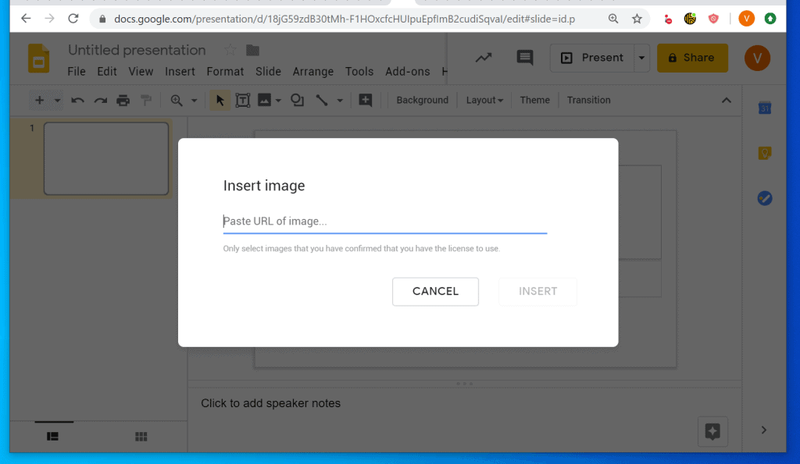Click CANCEL in Insert image dialog
Image resolution: width=800 pixels, height=464 pixels.
[435, 291]
